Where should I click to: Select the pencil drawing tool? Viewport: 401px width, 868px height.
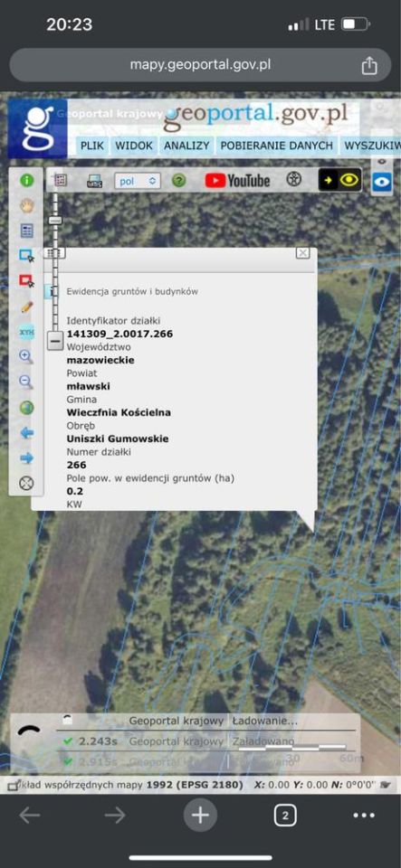(26, 307)
